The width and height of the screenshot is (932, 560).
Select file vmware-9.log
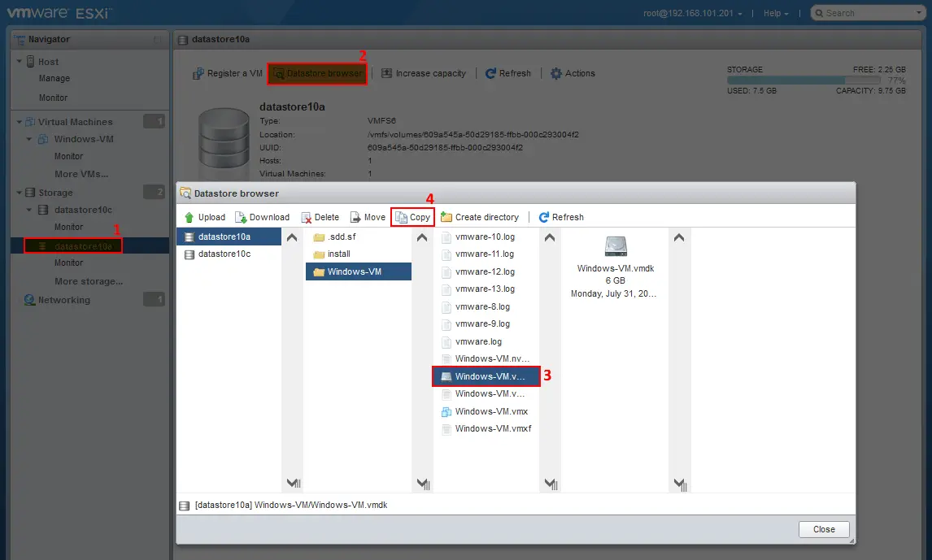486,323
